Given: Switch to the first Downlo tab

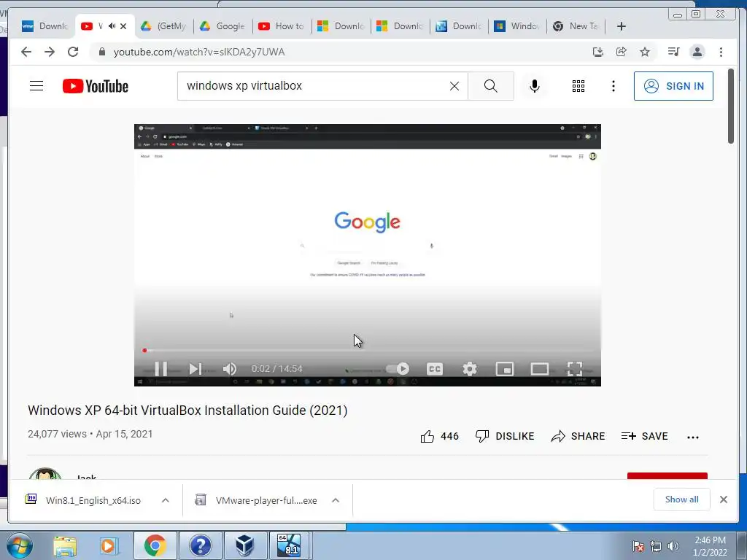Looking at the screenshot, I should 45,26.
